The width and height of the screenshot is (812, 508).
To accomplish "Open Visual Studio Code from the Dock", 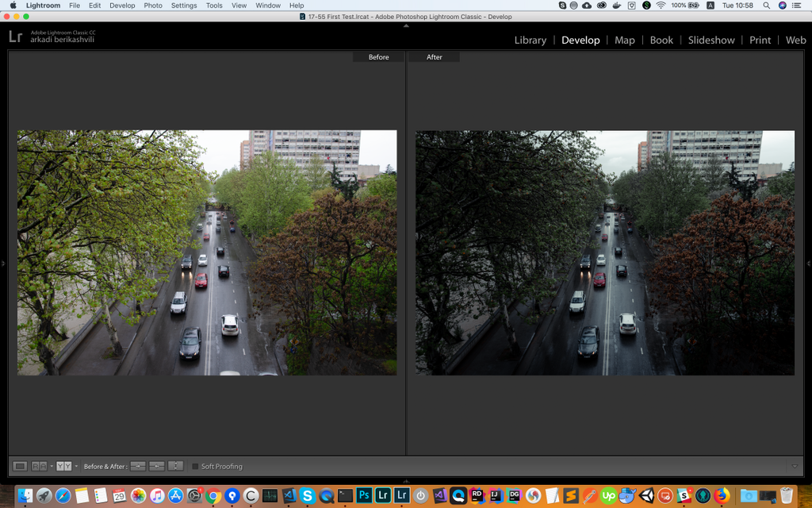I will tap(289, 495).
